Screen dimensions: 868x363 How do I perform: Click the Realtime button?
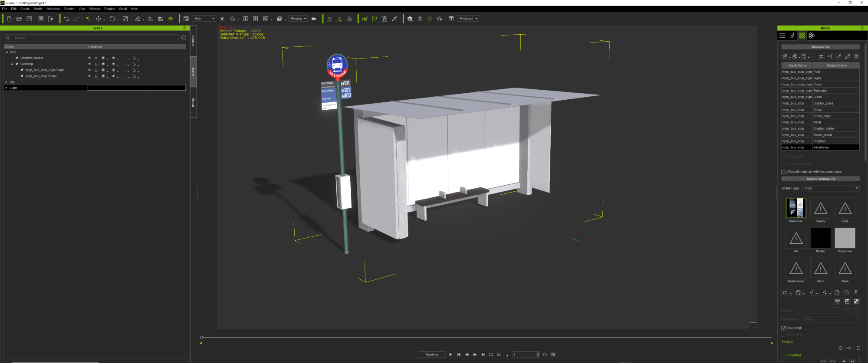(x=432, y=355)
